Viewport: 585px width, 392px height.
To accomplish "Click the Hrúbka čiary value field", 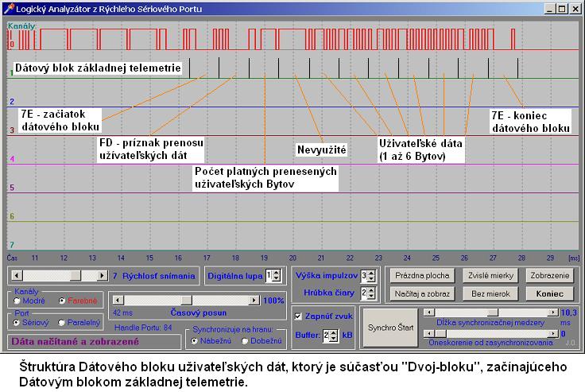I will [364, 293].
